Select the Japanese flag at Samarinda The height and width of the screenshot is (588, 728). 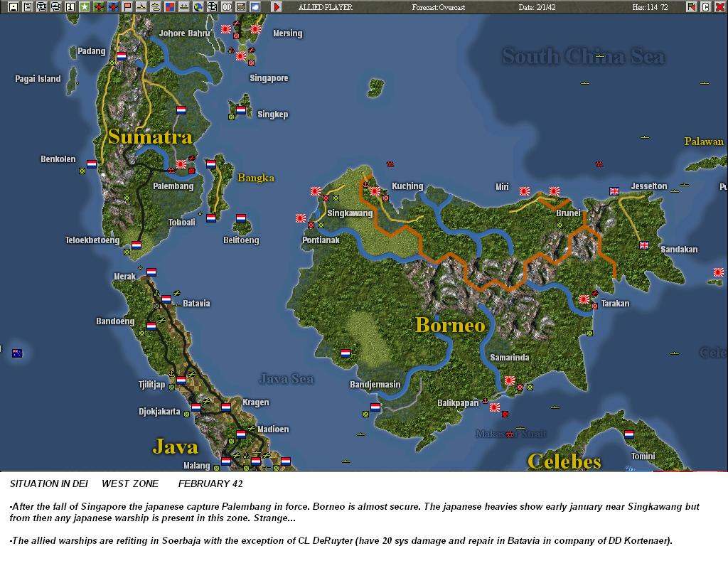click(510, 380)
